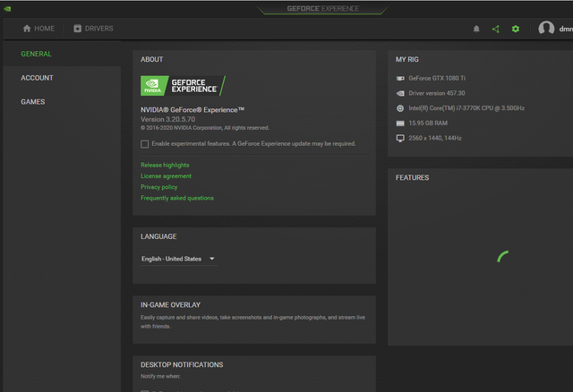The width and height of the screenshot is (573, 392).
Task: Click the RAM icon next to 15.95 GB
Action: tap(400, 124)
